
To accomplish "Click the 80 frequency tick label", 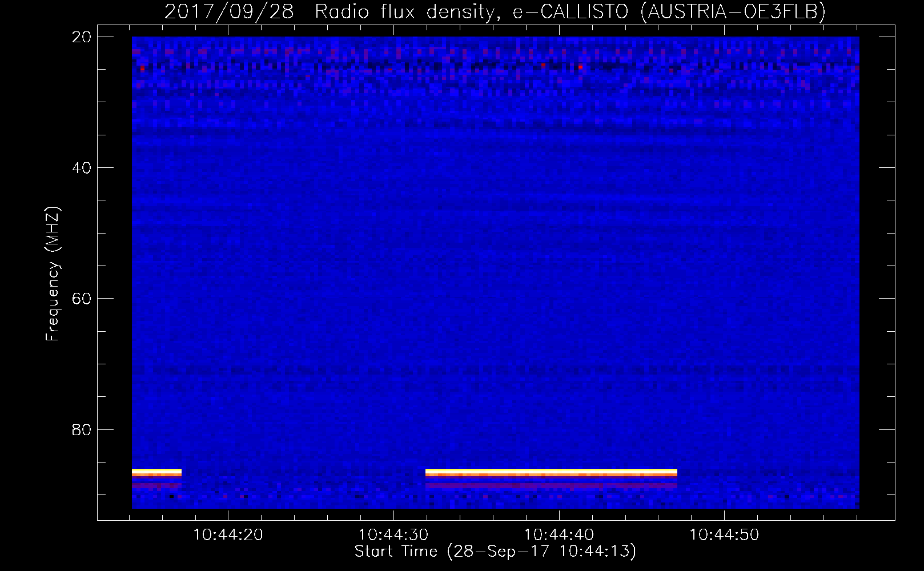I will tap(82, 429).
